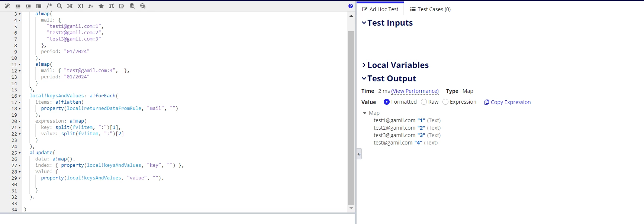Click the database query search icon
The height and width of the screenshot is (224, 644).
point(132,6)
